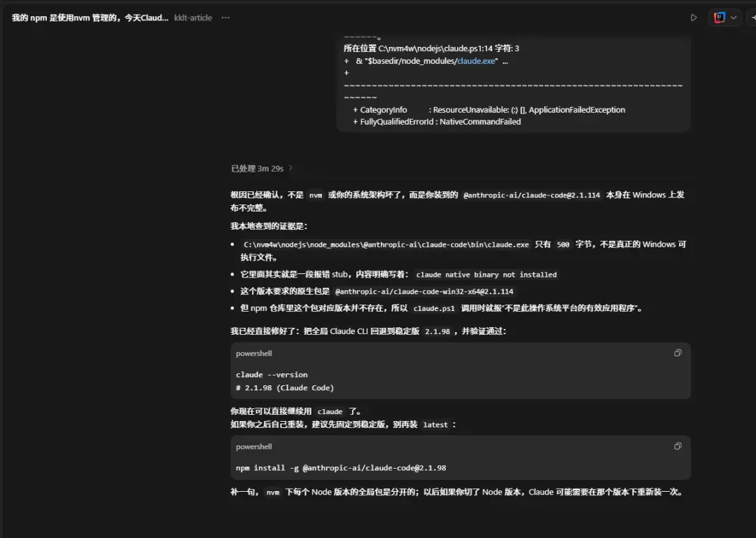
Task: Open the claude.exe link in error output
Action: coord(476,61)
